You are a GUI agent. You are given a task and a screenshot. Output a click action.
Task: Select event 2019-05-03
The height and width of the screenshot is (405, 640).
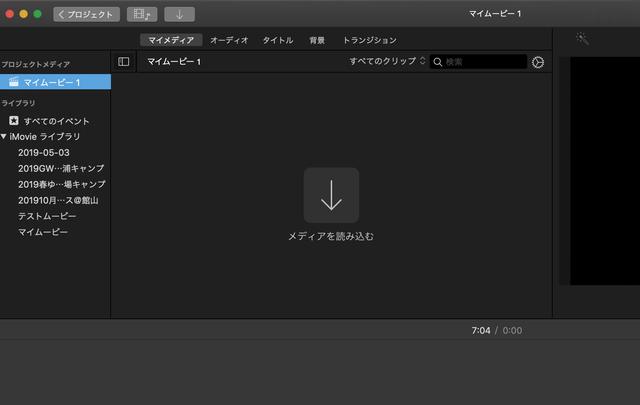[44, 153]
